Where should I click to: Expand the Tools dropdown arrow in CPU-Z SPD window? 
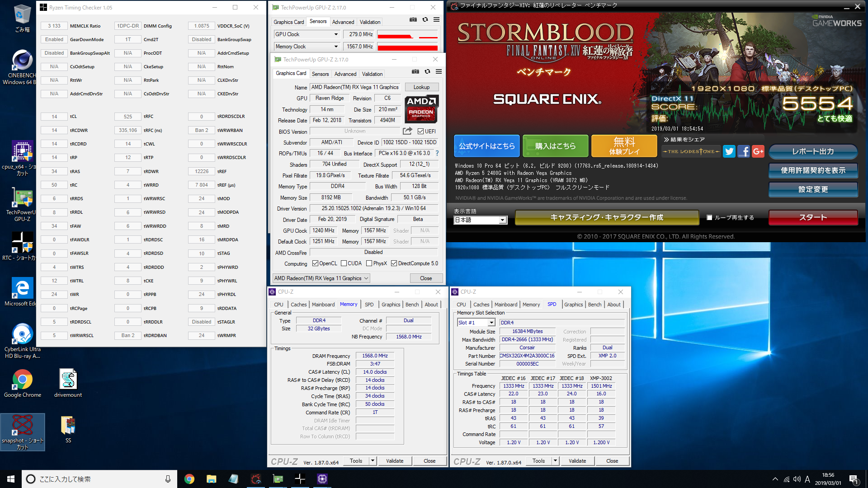(x=555, y=461)
